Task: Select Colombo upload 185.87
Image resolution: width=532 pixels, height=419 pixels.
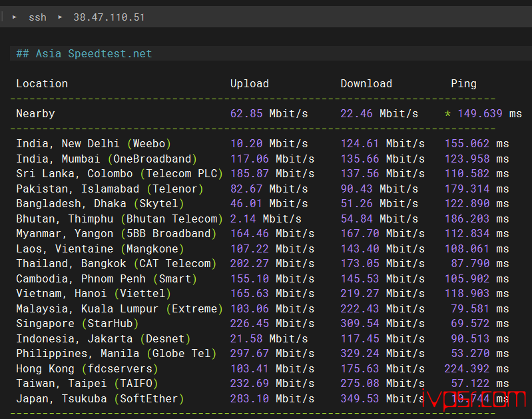Action: tap(250, 173)
